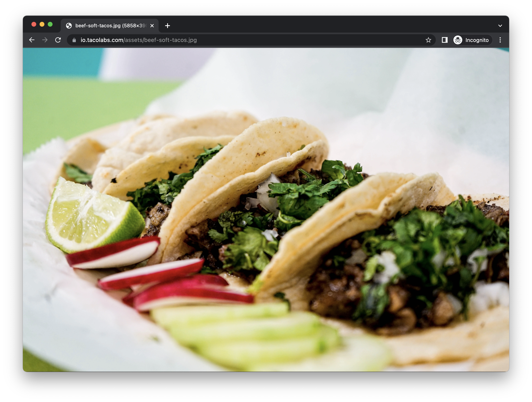Select the URL text io.tacolabs.com
Screen dimensions: 532x402
click(x=101, y=40)
